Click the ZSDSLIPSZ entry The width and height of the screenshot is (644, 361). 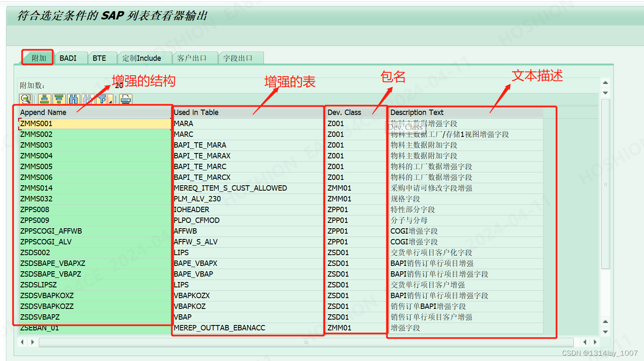coord(95,285)
